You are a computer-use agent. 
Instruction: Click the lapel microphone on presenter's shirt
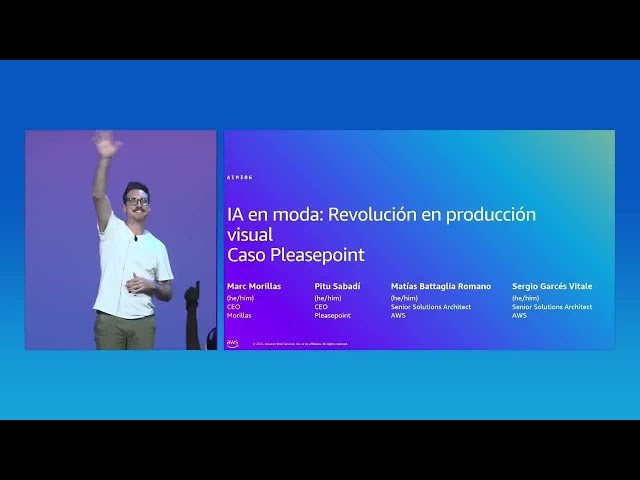tap(135, 238)
